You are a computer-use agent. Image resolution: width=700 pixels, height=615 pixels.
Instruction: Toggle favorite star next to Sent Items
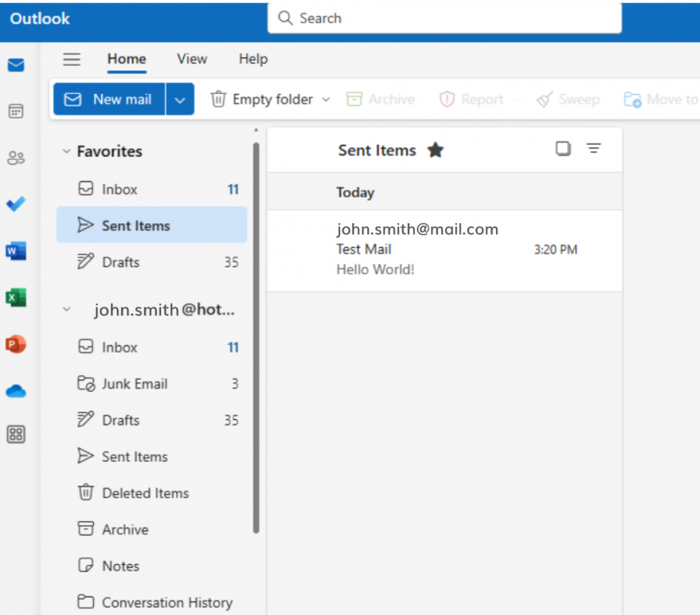436,150
